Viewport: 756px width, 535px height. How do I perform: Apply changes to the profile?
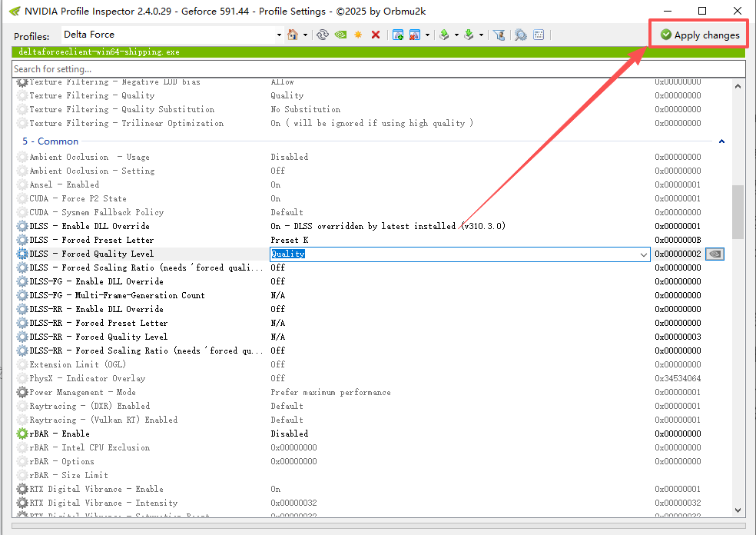[x=699, y=35]
